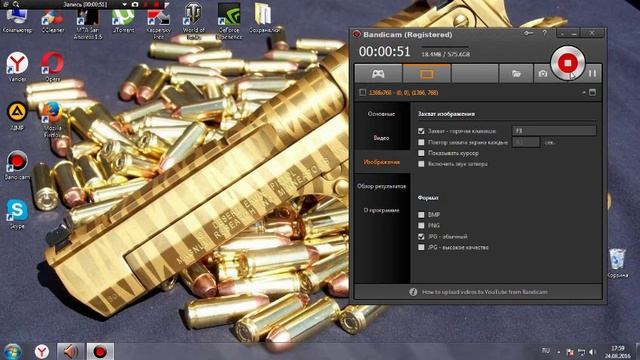Pause the Bandicam recording
Image resolution: width=640 pixels, height=360 pixels.
point(592,73)
